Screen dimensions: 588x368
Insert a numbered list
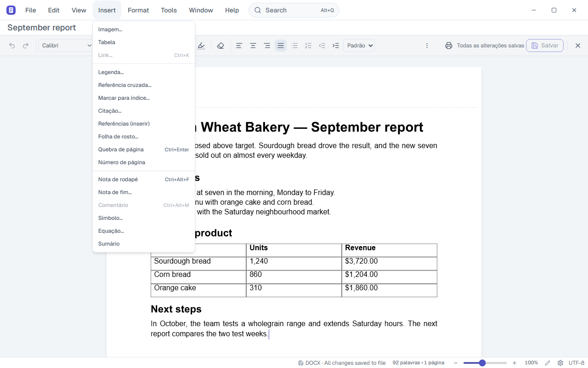308,46
